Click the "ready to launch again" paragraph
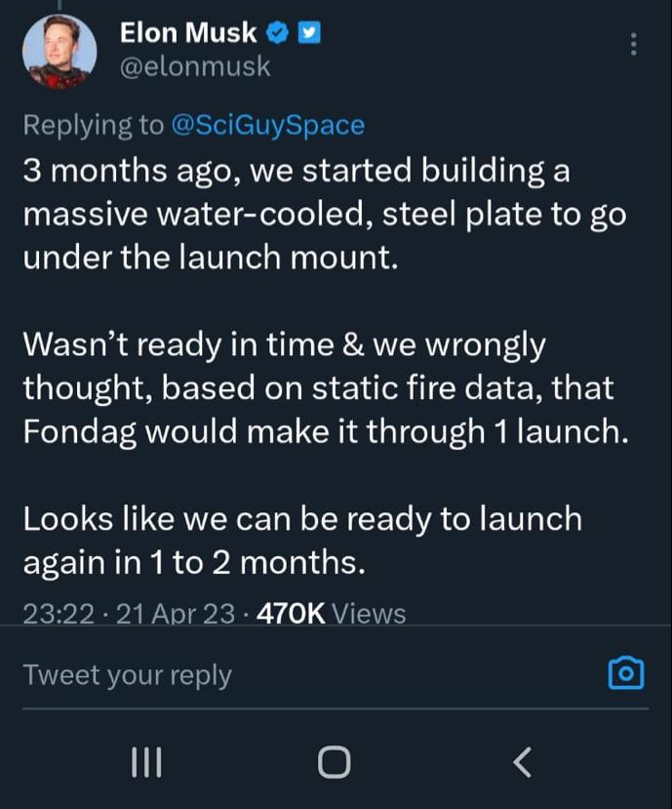 click(300, 540)
